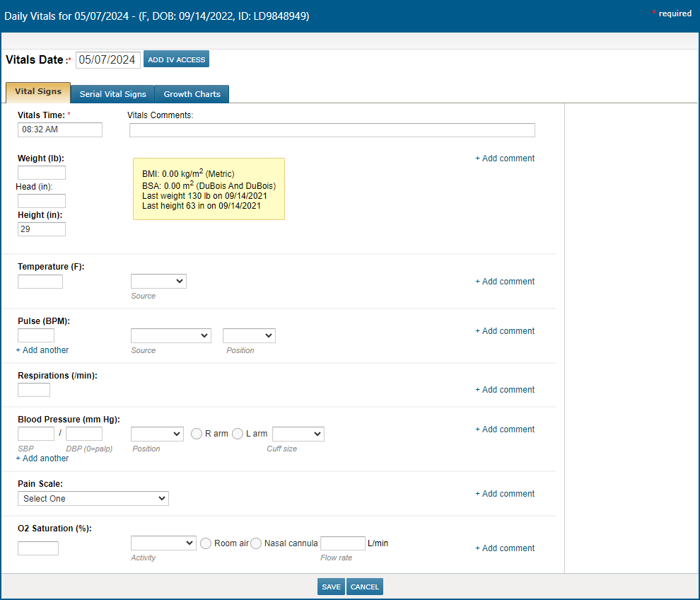Open the Pain Scale dropdown
This screenshot has height=600, width=700.
coord(93,499)
